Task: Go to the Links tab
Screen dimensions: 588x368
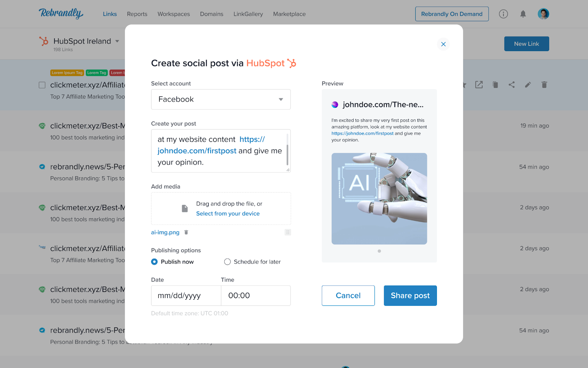Action: click(110, 14)
